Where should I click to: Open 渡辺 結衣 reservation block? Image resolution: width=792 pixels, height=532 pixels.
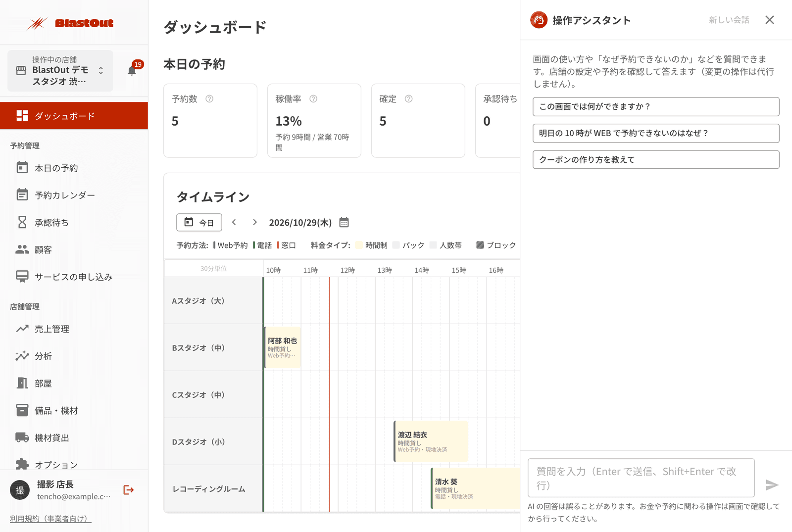click(431, 441)
